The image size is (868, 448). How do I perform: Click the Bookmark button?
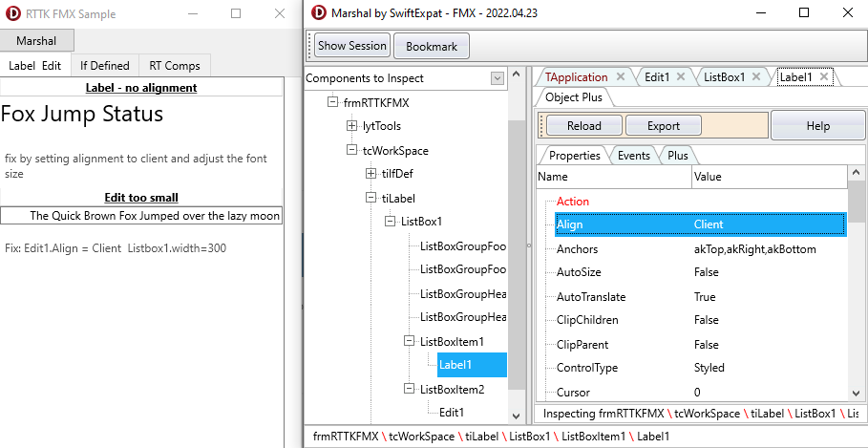click(x=432, y=47)
